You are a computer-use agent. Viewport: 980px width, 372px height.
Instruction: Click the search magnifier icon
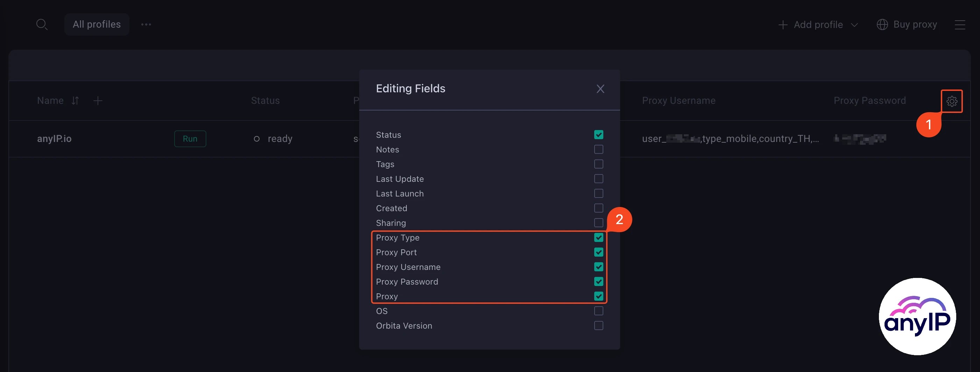coord(42,24)
